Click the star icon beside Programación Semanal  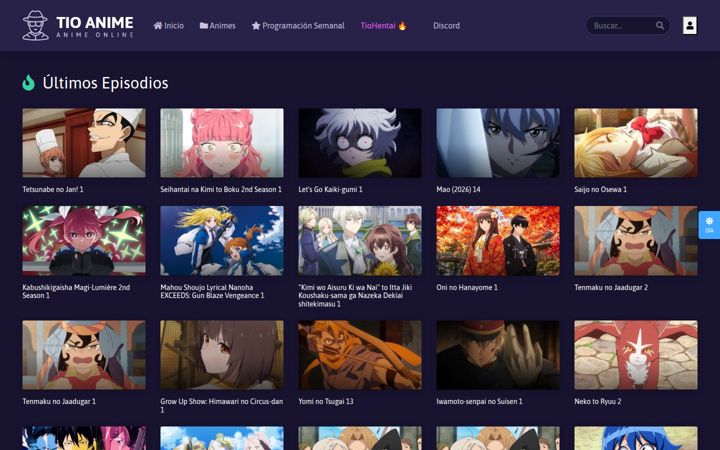click(256, 26)
